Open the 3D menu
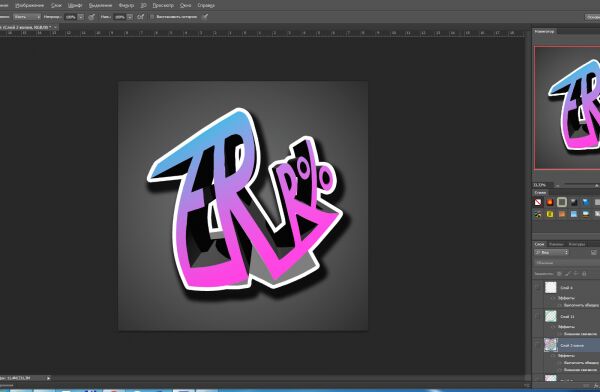600x392 pixels. 143,5
